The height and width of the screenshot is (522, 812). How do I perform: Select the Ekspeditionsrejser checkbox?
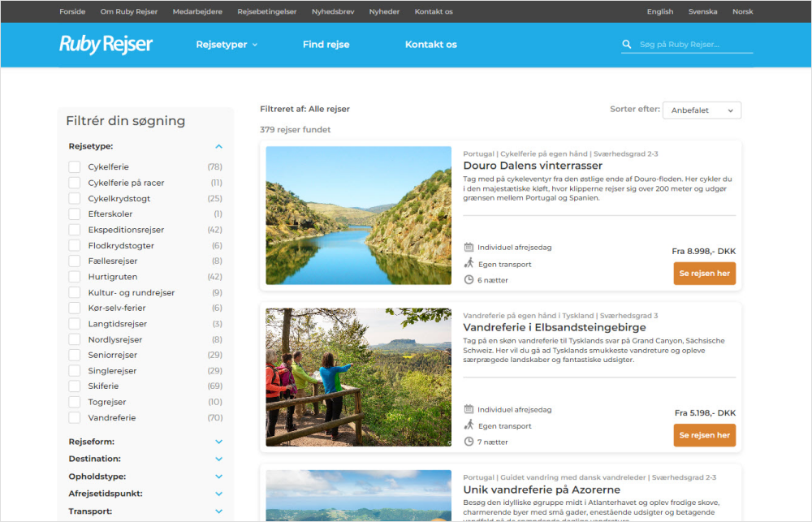[x=75, y=230]
